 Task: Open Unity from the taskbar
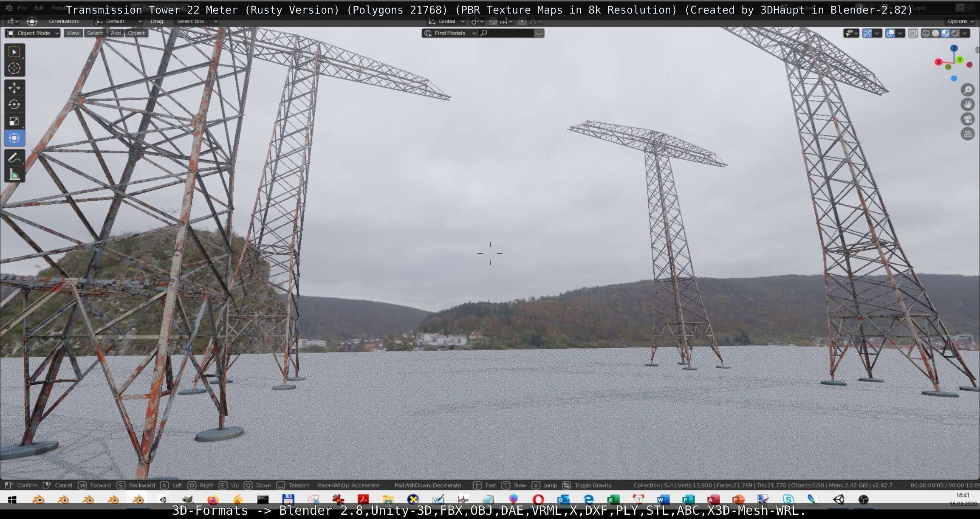tap(838, 499)
